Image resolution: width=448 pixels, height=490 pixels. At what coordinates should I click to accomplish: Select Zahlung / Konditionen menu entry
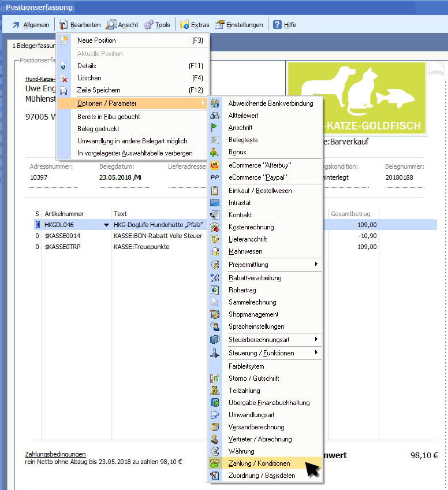[259, 463]
